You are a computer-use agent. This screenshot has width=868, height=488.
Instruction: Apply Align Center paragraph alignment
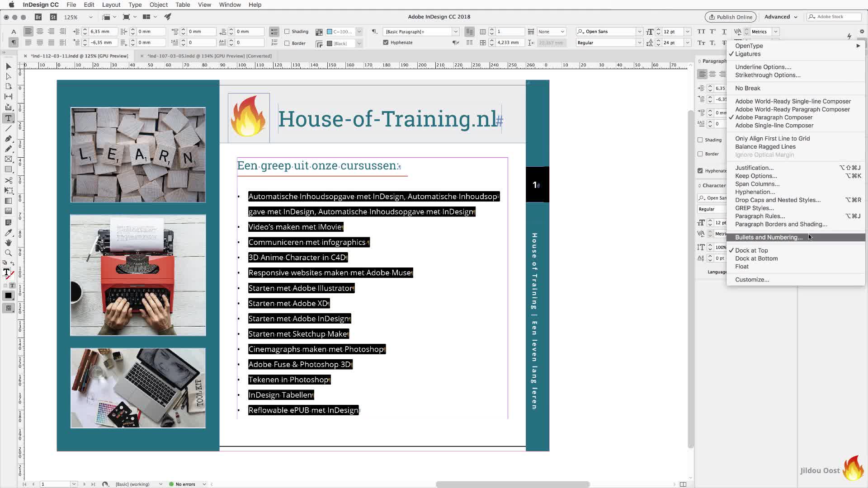tap(40, 31)
